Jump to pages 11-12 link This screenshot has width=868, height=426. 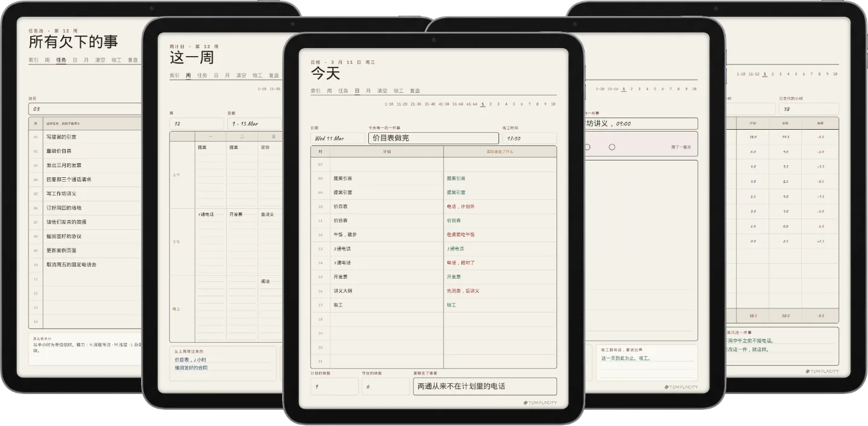click(753, 74)
